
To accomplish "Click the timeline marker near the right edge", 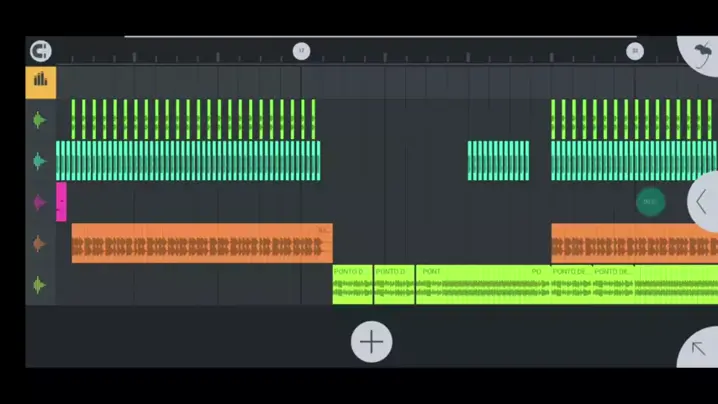I will pyautogui.click(x=634, y=51).
